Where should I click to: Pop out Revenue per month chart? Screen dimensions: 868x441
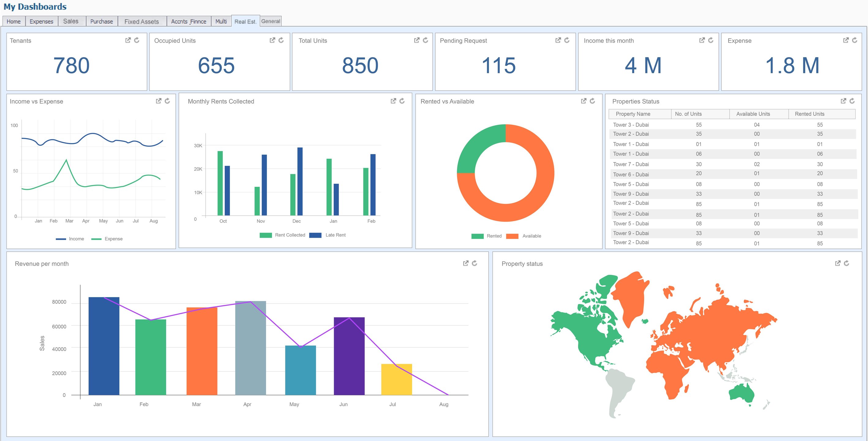click(466, 263)
